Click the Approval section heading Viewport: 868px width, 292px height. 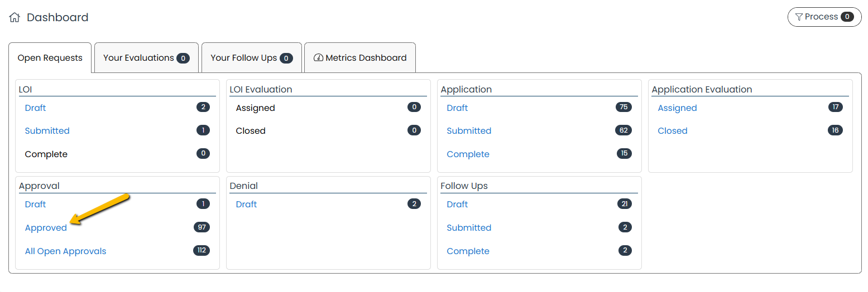coord(39,186)
